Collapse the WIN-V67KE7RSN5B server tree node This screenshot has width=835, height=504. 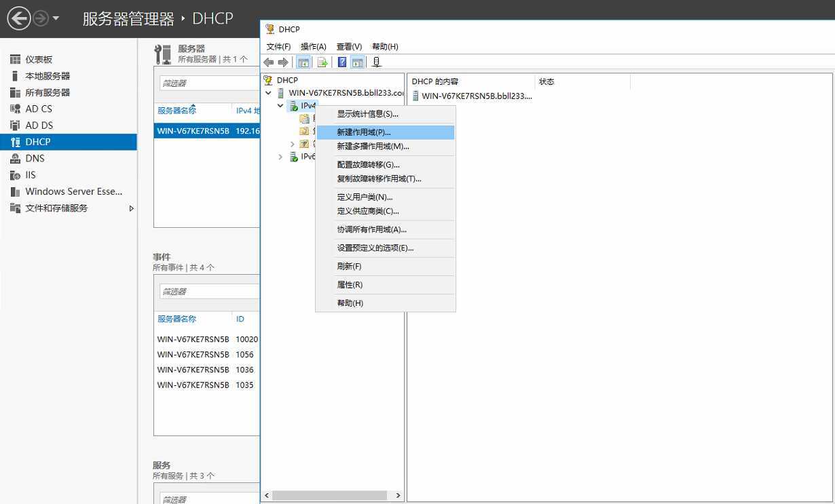pyautogui.click(x=269, y=93)
